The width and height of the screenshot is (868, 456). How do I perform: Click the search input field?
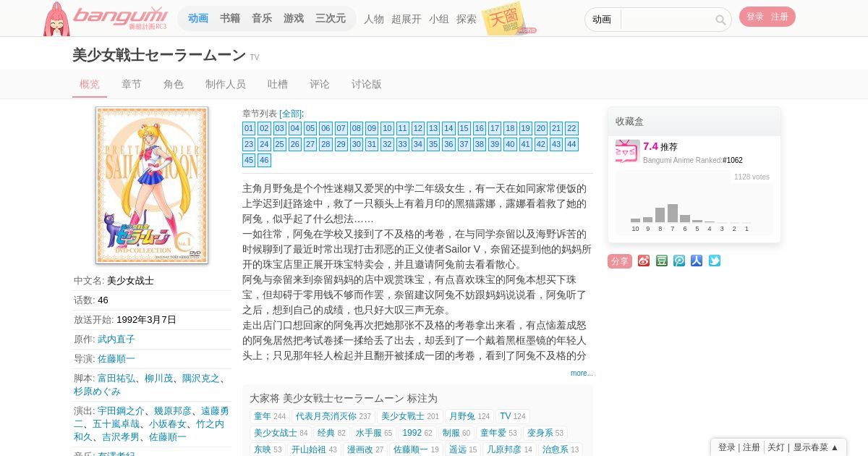click(x=667, y=20)
